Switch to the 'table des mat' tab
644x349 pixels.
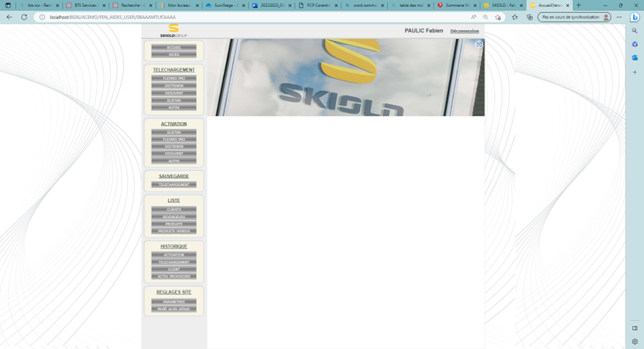pos(411,5)
